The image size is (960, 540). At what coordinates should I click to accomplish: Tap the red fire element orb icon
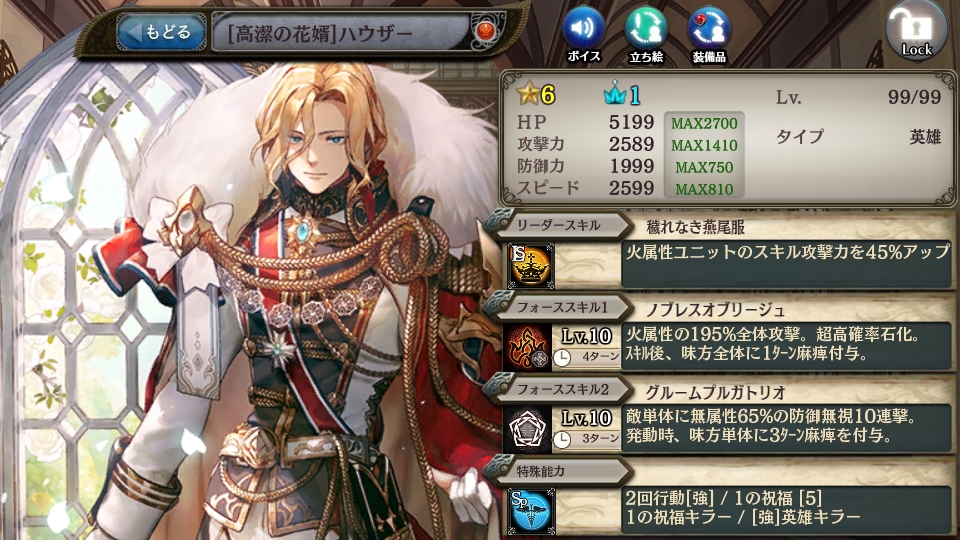pos(486,31)
